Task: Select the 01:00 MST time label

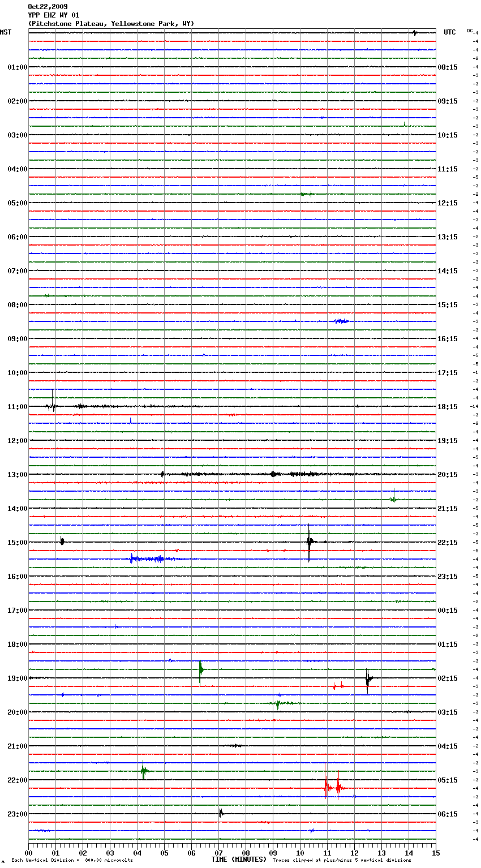Action: pyautogui.click(x=18, y=67)
